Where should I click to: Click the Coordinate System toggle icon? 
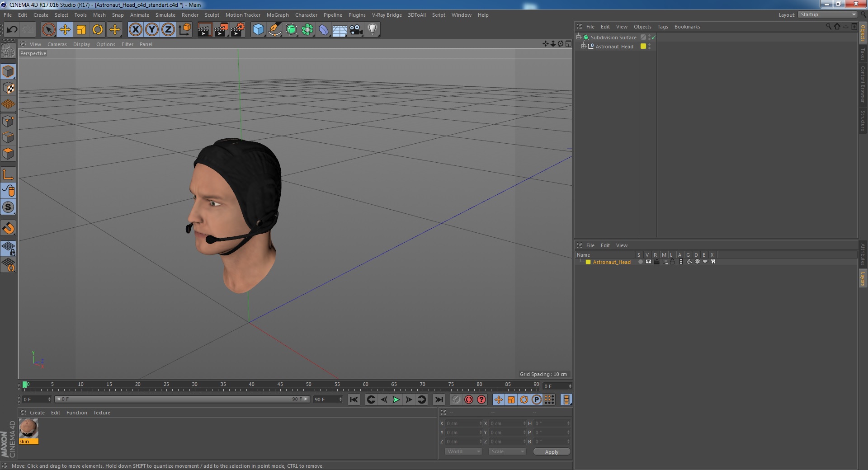(x=184, y=30)
